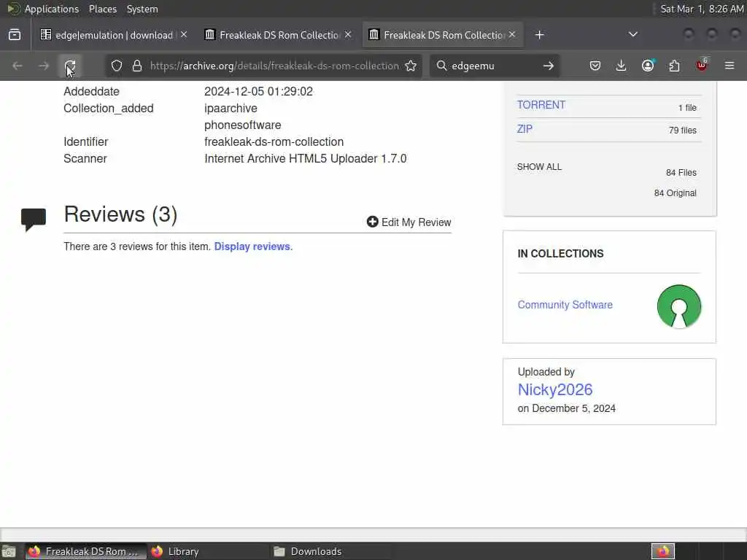Go back to the previous page
Image resolution: width=747 pixels, height=560 pixels.
pos(18,66)
